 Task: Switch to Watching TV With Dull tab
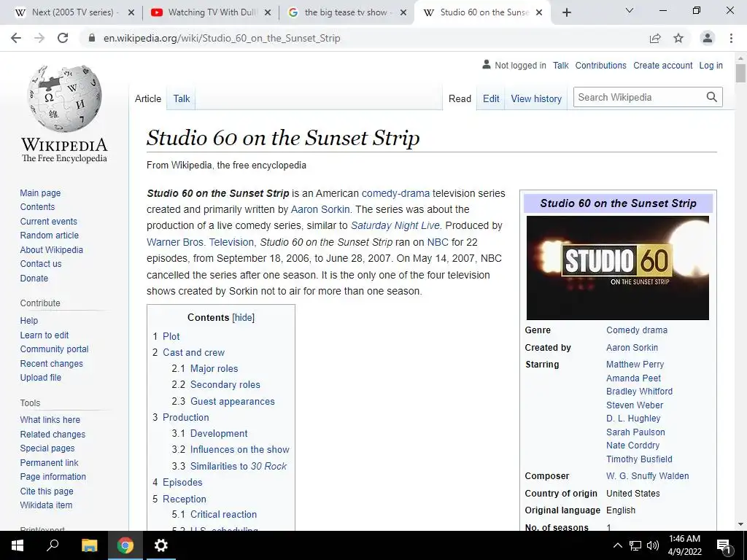pyautogui.click(x=210, y=12)
